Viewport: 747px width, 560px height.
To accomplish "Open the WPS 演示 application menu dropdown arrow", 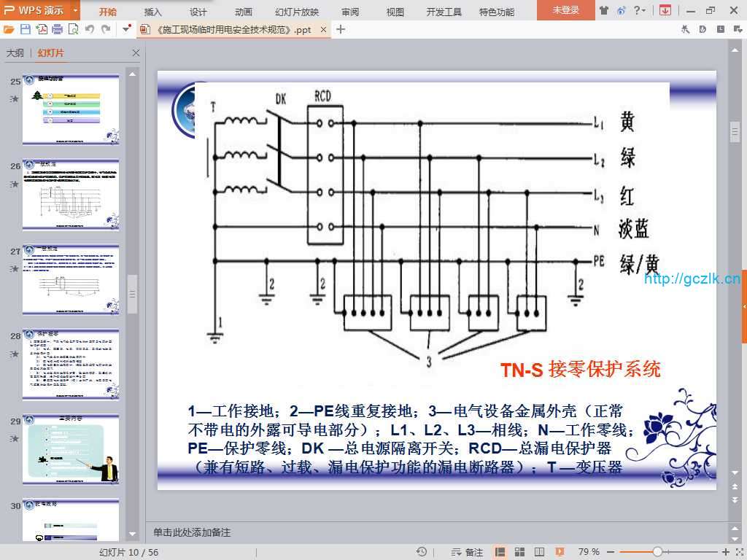I will [x=75, y=10].
